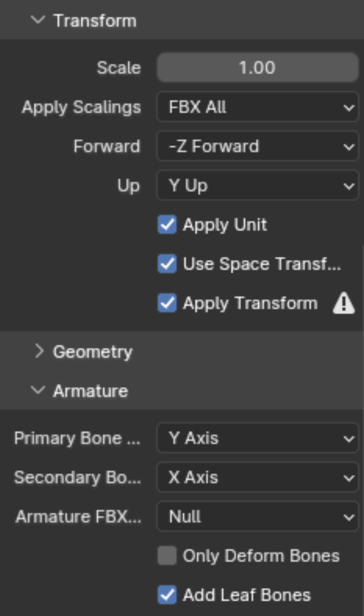This screenshot has width=364, height=616.
Task: Open the Secondary Bone X Axis dropdown
Action: tap(258, 477)
